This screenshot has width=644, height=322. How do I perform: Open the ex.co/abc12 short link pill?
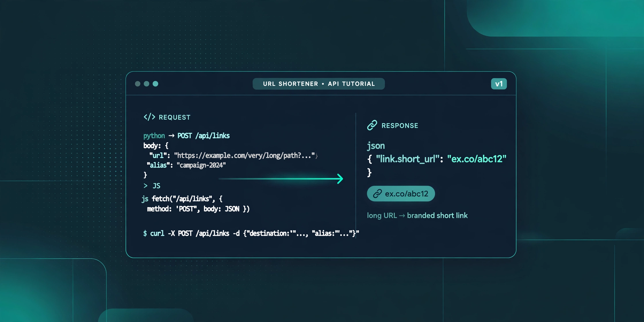point(401,193)
